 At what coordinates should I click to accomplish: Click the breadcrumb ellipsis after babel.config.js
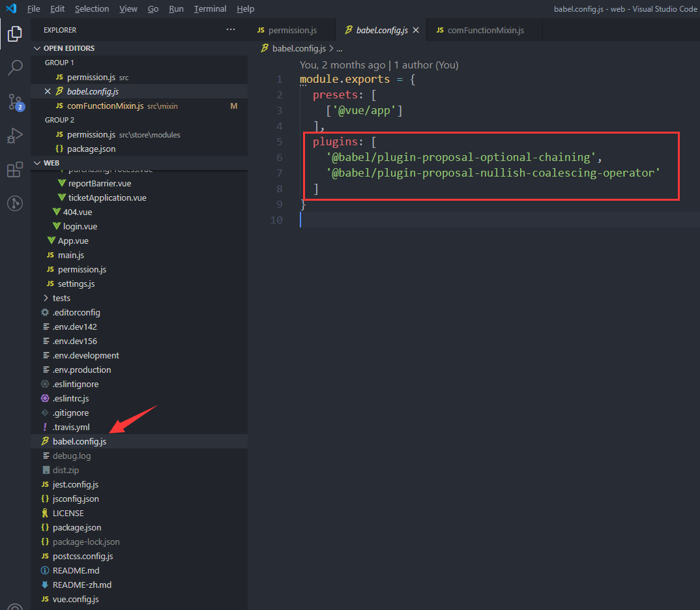click(340, 49)
